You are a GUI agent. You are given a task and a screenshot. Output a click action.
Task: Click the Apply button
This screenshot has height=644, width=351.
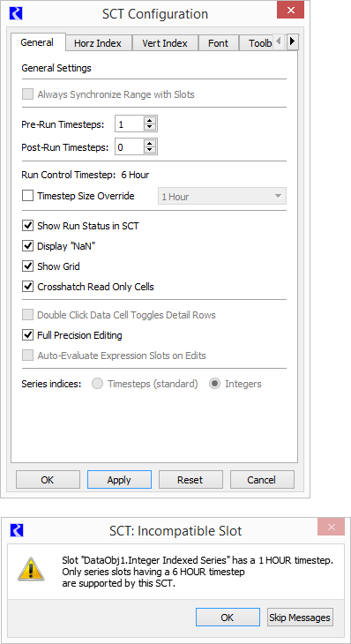pos(119,480)
